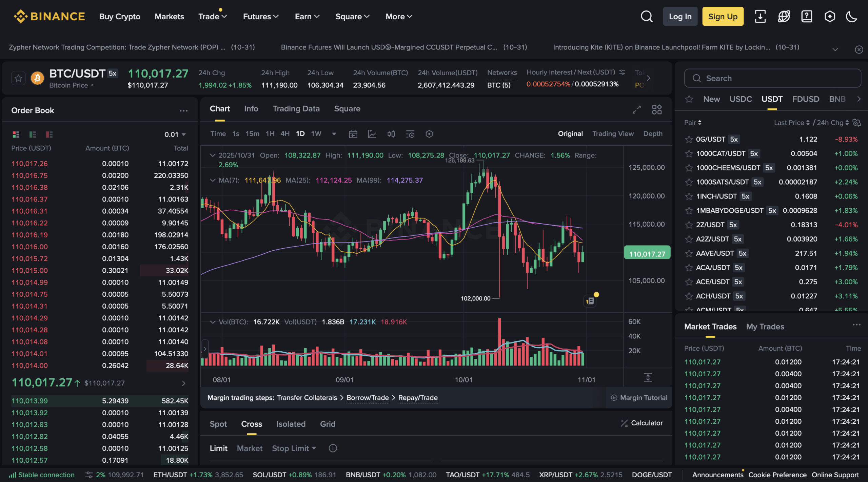Select the 15m chart interval
Viewport: 868px width, 482px height.
(x=252, y=134)
